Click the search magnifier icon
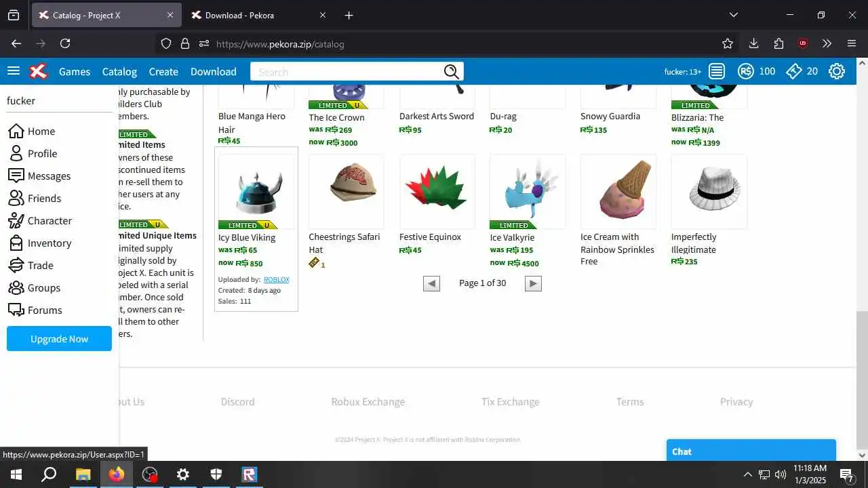Screen dimensions: 868x488 pos(452,72)
